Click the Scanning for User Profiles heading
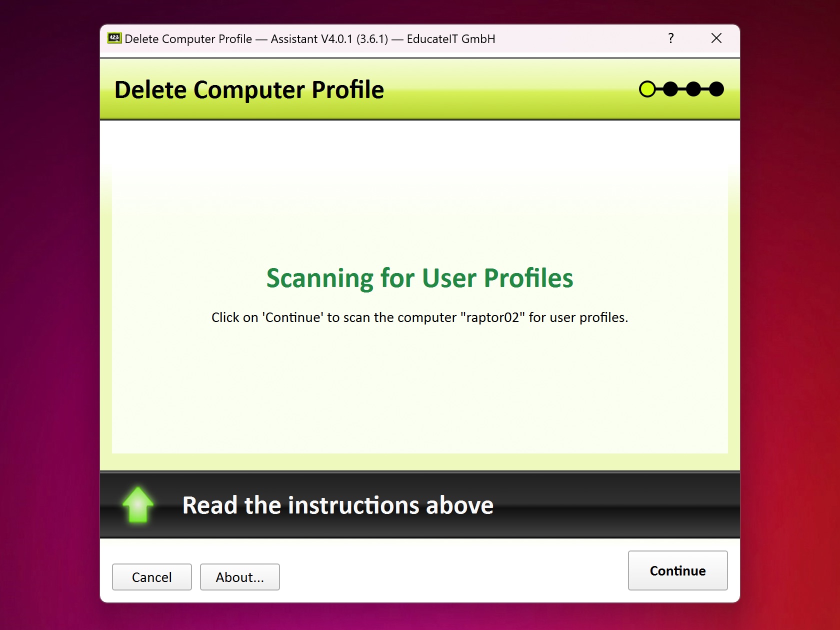The height and width of the screenshot is (630, 840). (420, 278)
